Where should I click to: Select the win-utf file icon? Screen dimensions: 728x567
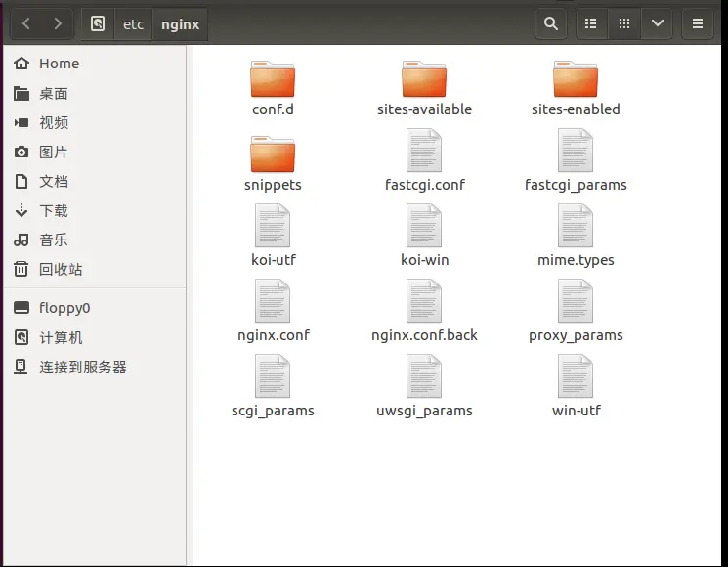[x=576, y=376]
